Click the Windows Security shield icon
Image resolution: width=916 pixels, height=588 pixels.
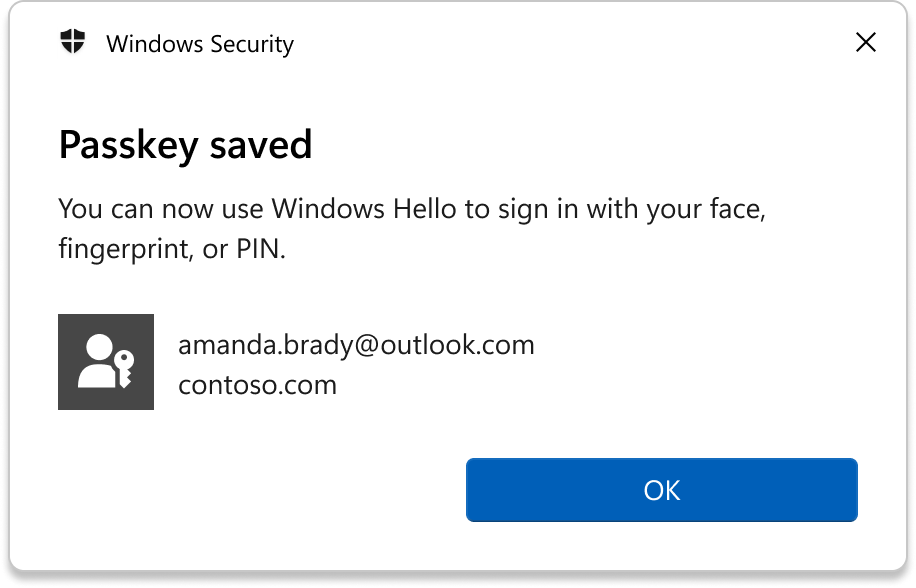coord(73,42)
